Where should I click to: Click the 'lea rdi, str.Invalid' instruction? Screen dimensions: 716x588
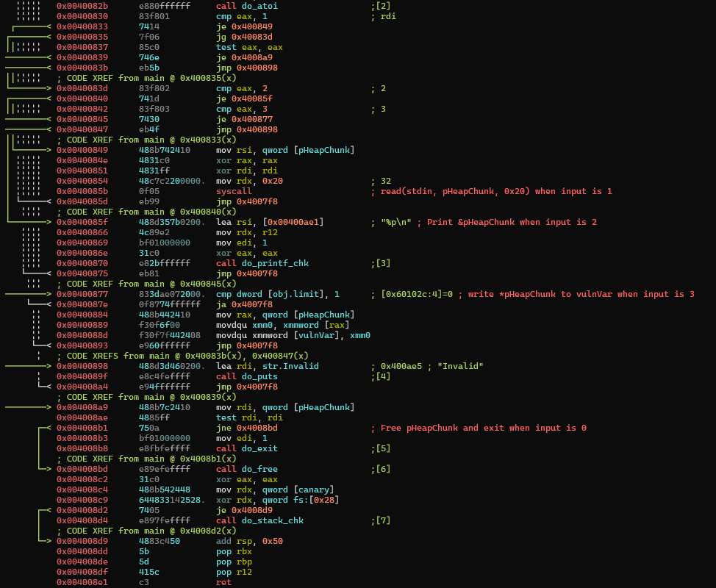(x=267, y=366)
